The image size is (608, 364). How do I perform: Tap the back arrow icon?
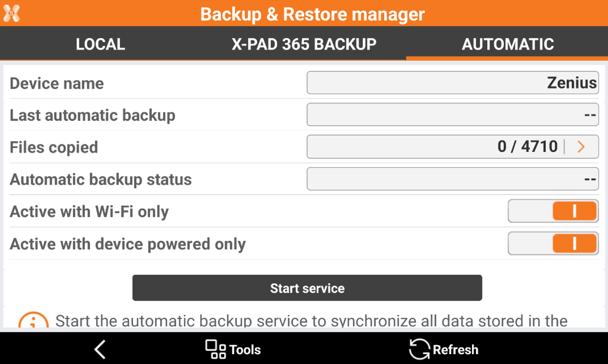(100, 350)
